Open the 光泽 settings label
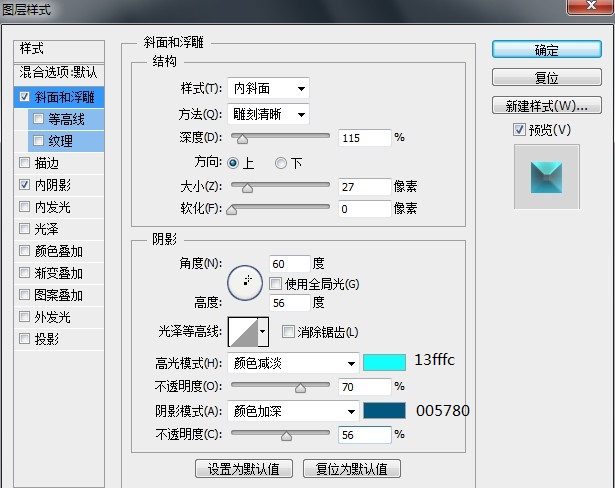The width and height of the screenshot is (615, 488). pos(46,229)
